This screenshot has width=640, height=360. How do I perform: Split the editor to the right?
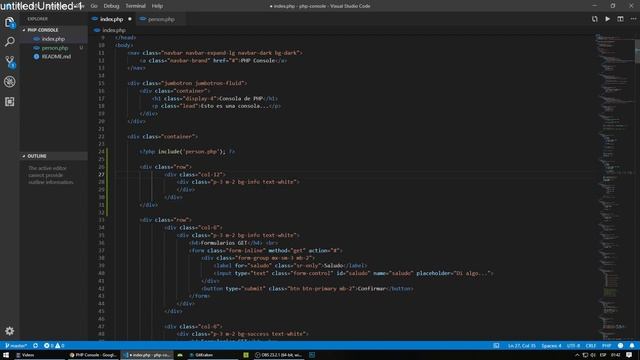point(620,19)
